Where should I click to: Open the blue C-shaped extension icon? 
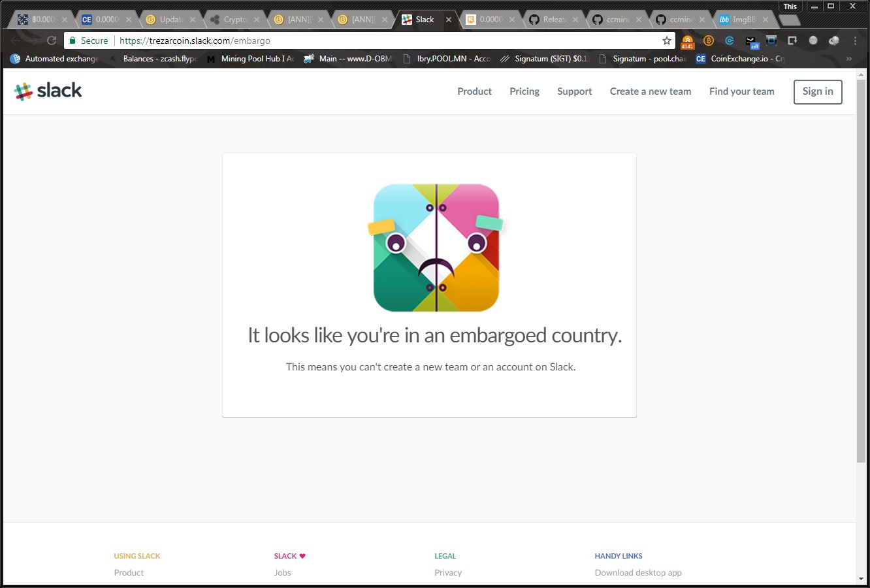click(730, 41)
